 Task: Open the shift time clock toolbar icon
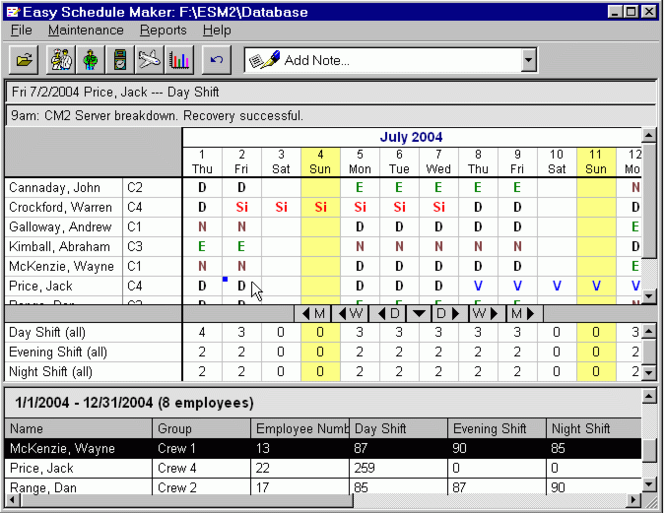[120, 60]
